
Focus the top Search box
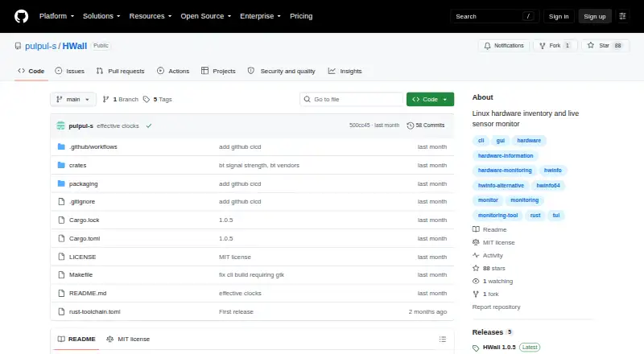coord(494,16)
